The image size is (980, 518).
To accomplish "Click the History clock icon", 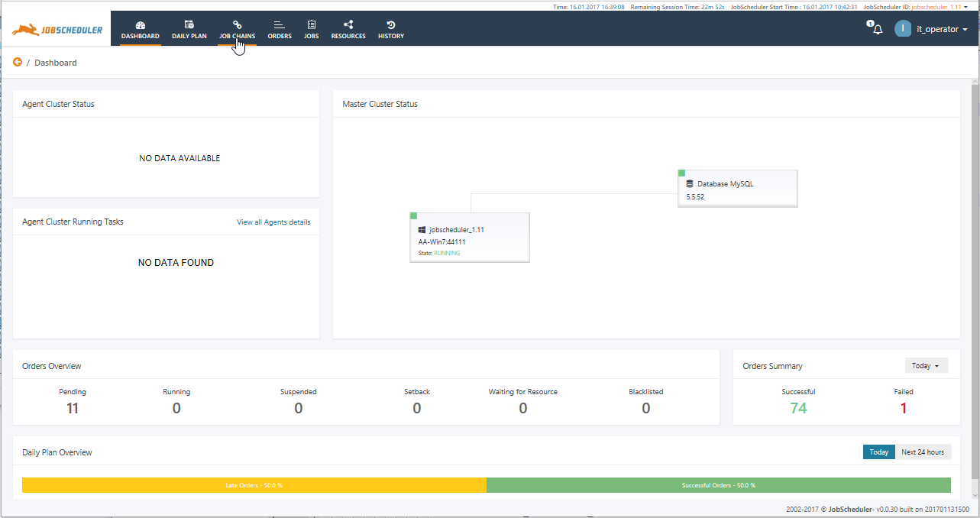I will [x=391, y=24].
